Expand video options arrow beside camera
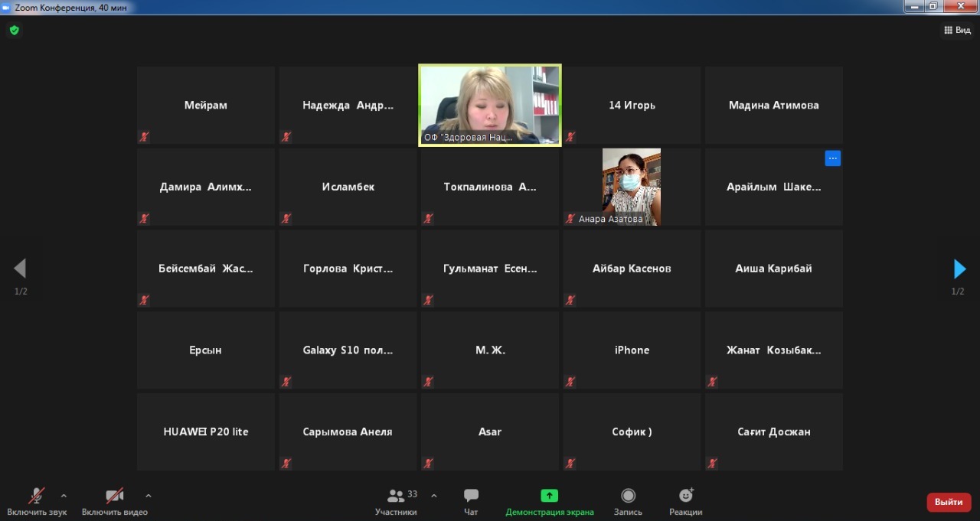Screen dimensions: 980x521 click(149, 495)
